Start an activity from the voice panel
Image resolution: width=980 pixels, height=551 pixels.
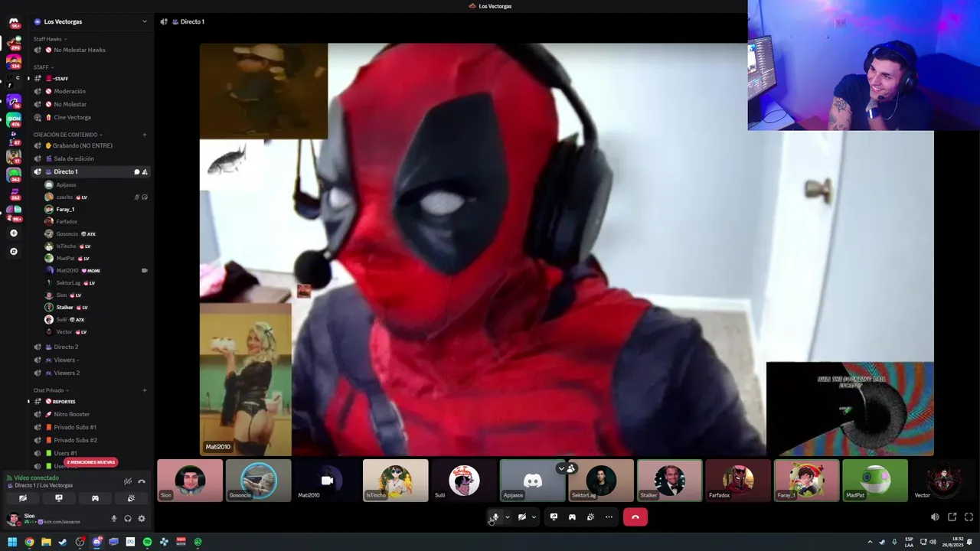pos(95,498)
